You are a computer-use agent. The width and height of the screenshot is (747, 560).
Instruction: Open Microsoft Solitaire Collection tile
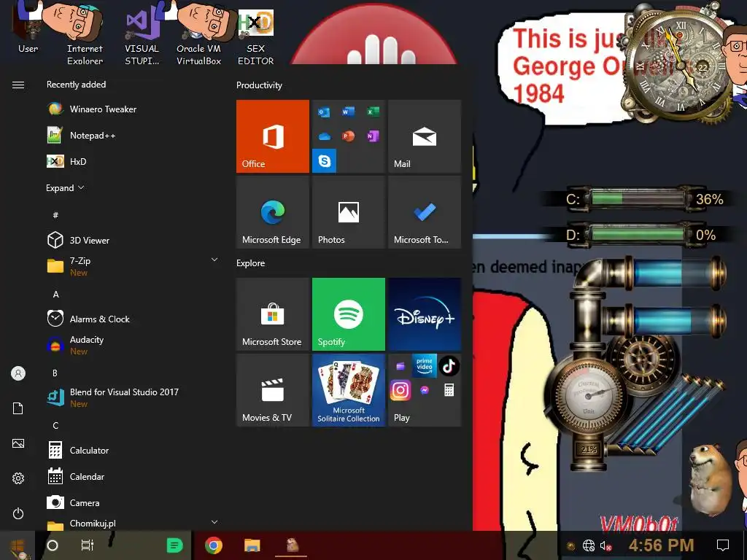tap(348, 390)
